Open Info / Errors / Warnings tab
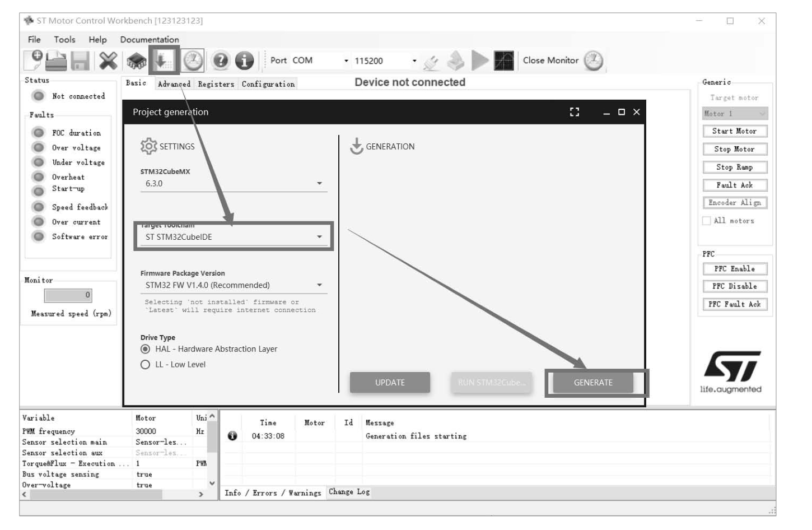Screen dimensions: 812x530 273,493
